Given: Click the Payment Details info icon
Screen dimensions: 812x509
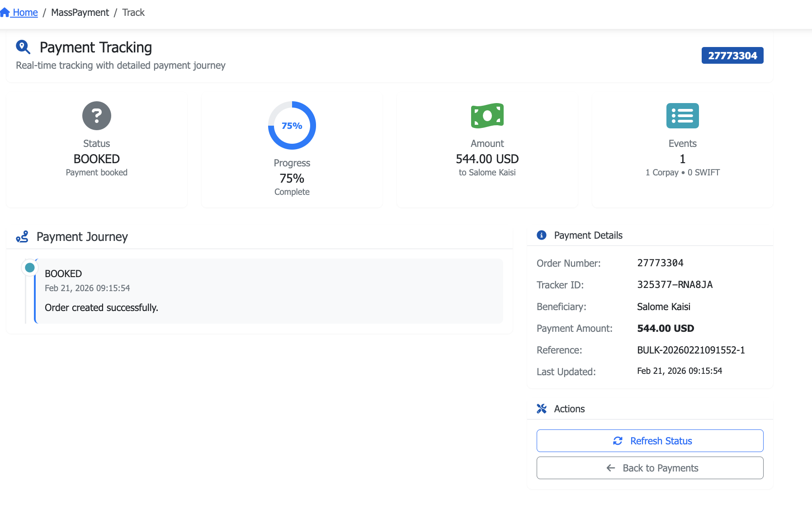Looking at the screenshot, I should coord(541,235).
